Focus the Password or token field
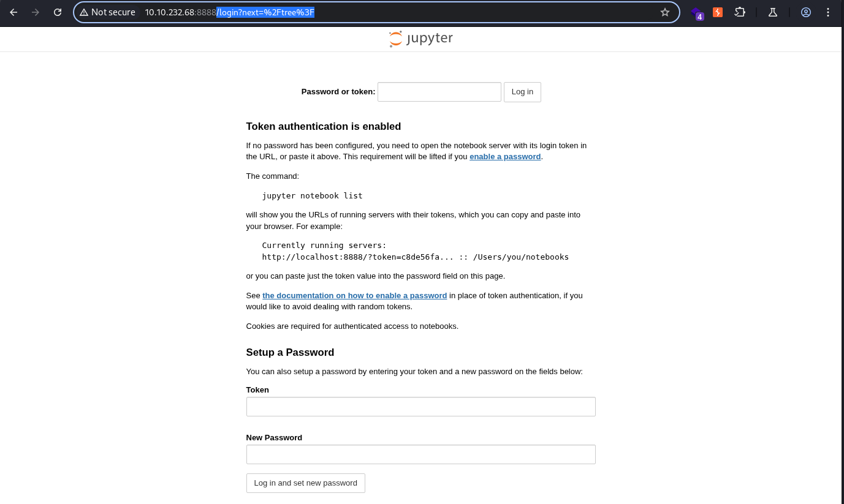 tap(439, 92)
